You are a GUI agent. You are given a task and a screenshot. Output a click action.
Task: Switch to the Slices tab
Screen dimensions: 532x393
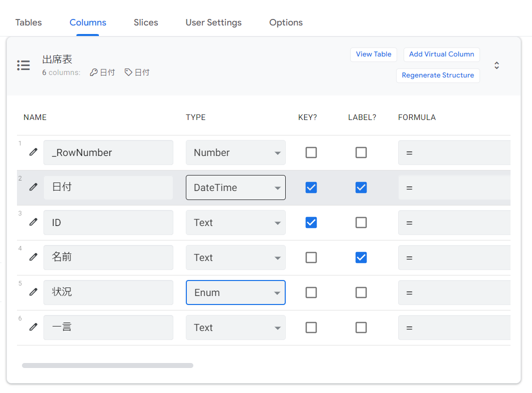tap(146, 22)
